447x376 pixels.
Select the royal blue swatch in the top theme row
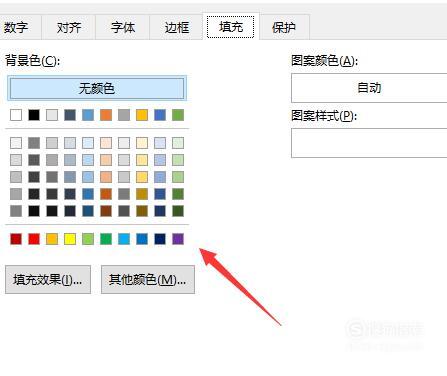click(x=160, y=115)
